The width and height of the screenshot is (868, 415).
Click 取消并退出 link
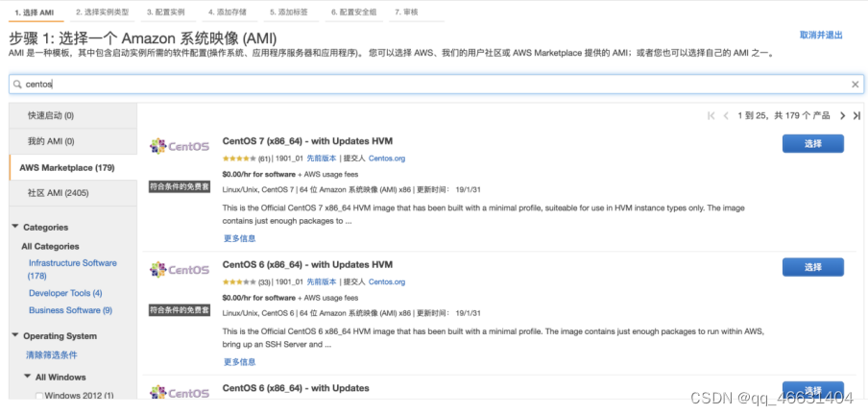pos(821,35)
